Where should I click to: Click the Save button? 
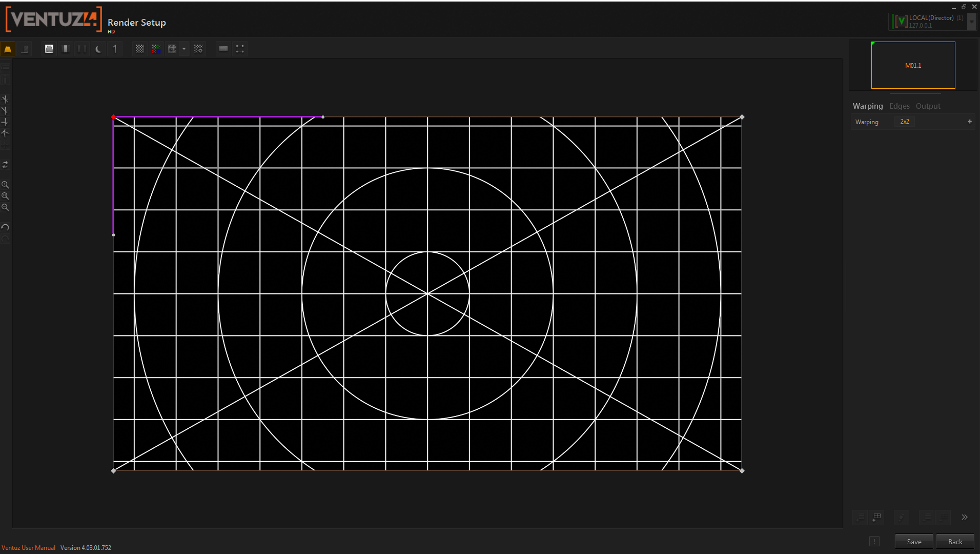pyautogui.click(x=913, y=542)
